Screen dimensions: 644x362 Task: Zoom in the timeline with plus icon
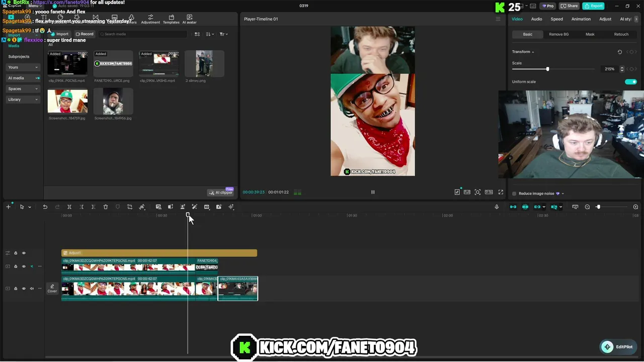(635, 207)
